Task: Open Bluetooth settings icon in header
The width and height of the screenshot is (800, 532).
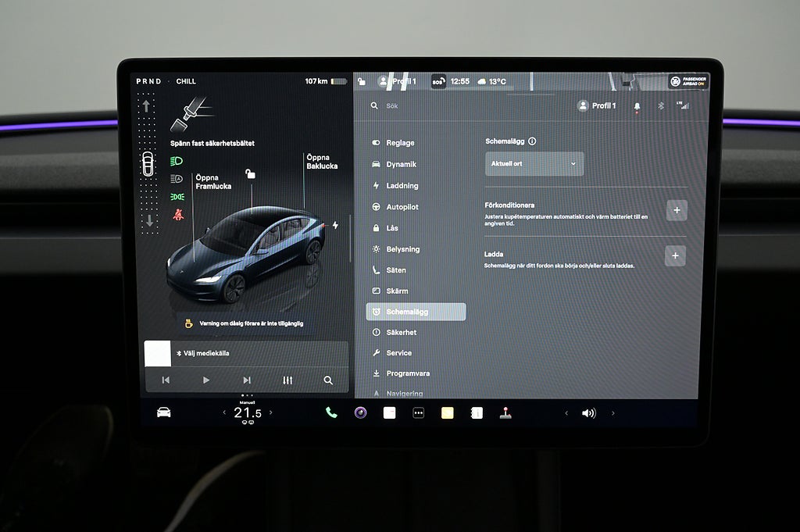Action: tap(660, 106)
